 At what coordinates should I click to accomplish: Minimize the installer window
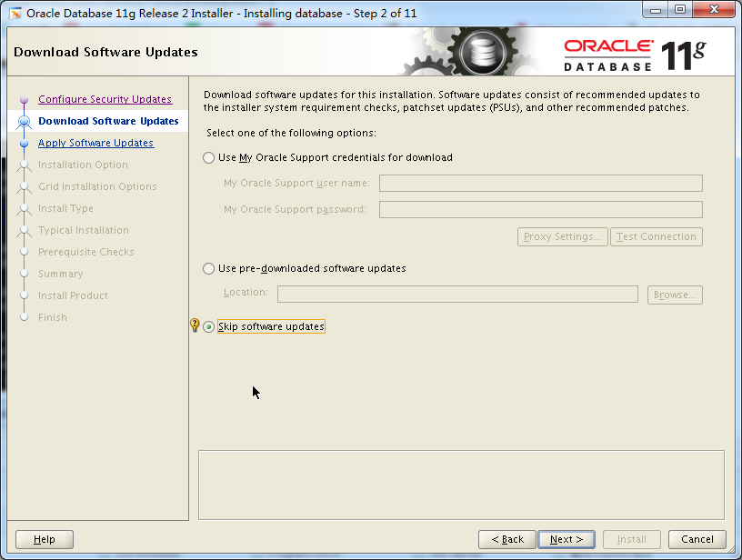click(x=656, y=9)
